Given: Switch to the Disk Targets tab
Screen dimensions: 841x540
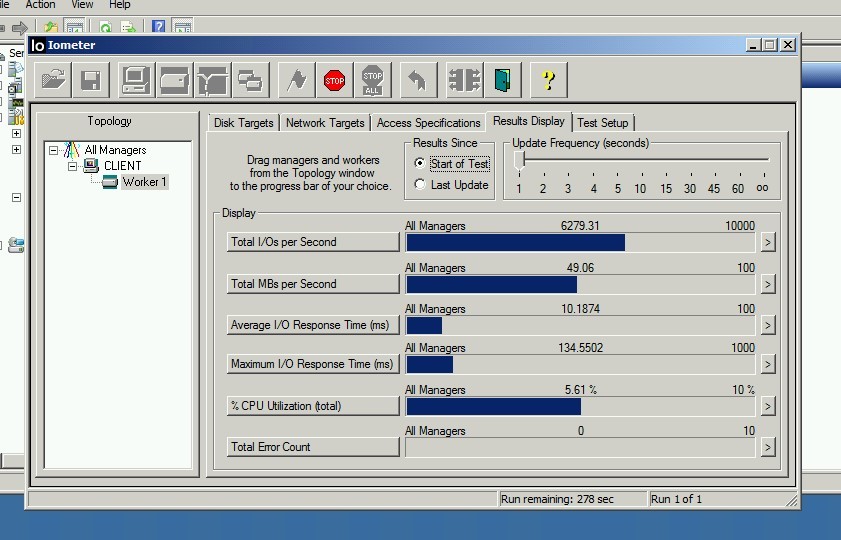Looking at the screenshot, I should pos(243,123).
